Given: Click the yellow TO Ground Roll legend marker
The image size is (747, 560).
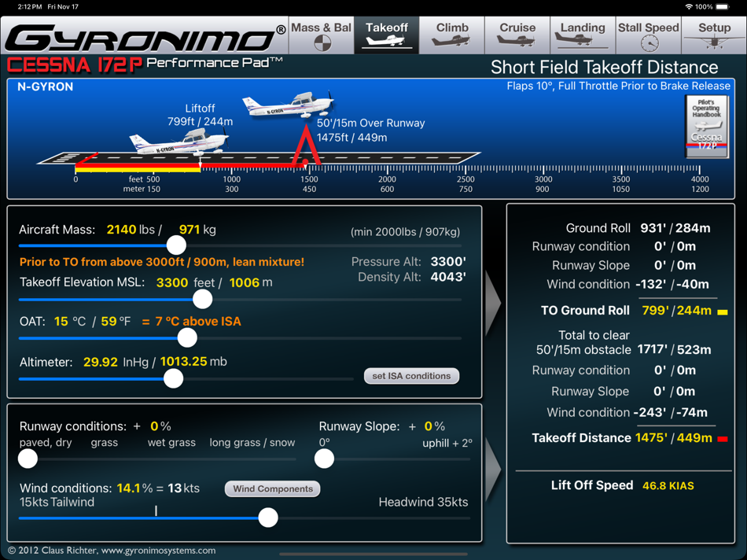Looking at the screenshot, I should pyautogui.click(x=723, y=312).
